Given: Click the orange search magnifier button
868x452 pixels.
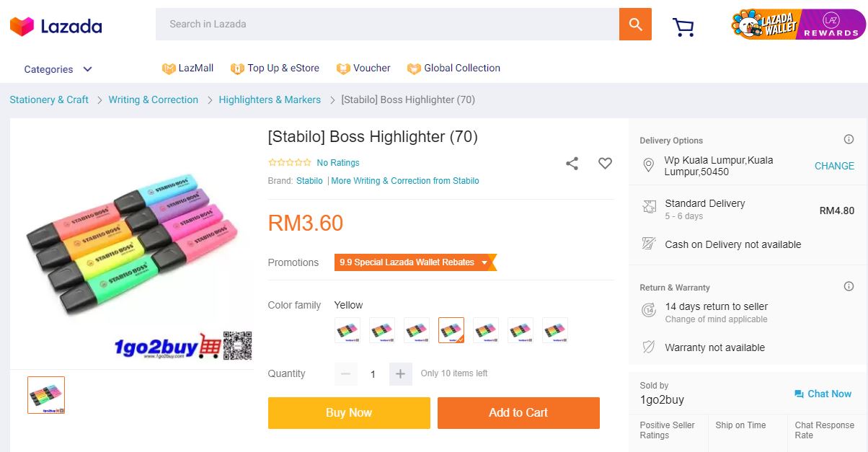Looking at the screenshot, I should [x=635, y=25].
